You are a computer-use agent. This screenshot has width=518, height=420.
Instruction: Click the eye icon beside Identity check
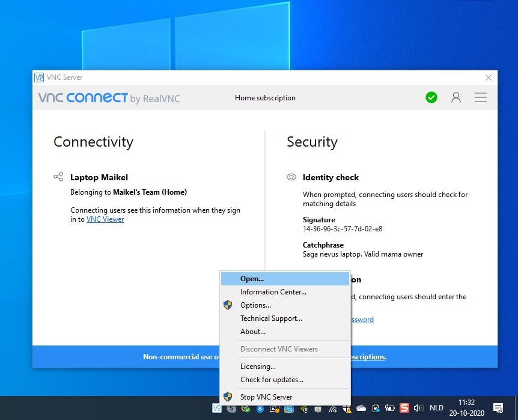(x=291, y=177)
